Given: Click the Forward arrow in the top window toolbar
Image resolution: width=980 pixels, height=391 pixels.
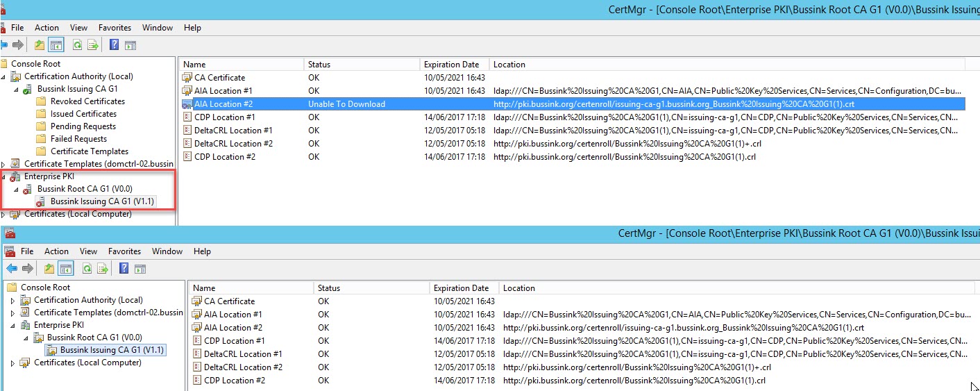Looking at the screenshot, I should click(18, 45).
